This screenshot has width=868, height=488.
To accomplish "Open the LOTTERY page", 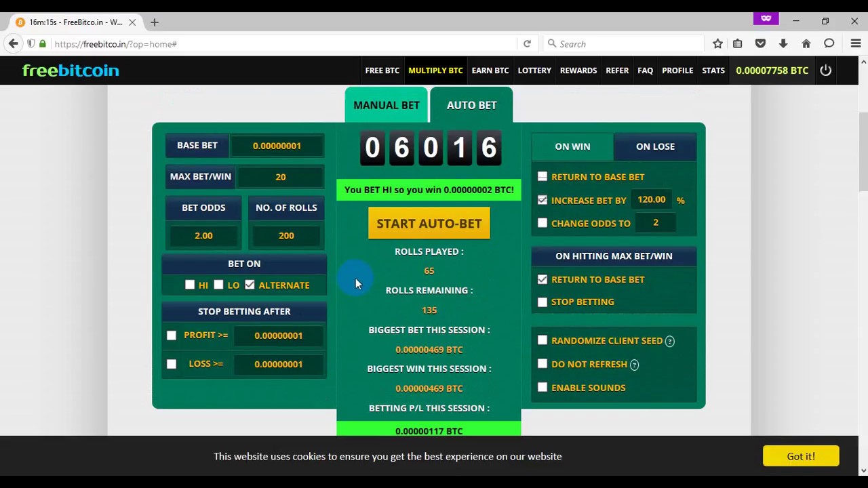I will click(x=534, y=70).
